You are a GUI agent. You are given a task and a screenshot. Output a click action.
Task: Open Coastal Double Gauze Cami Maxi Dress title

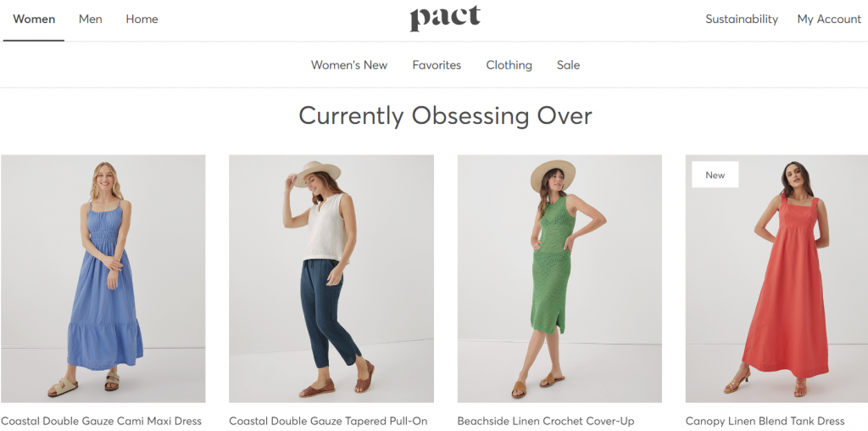[102, 421]
